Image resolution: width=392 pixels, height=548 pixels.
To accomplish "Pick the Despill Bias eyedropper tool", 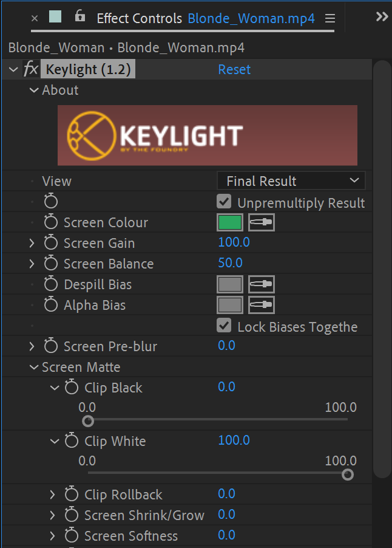I will [x=262, y=284].
